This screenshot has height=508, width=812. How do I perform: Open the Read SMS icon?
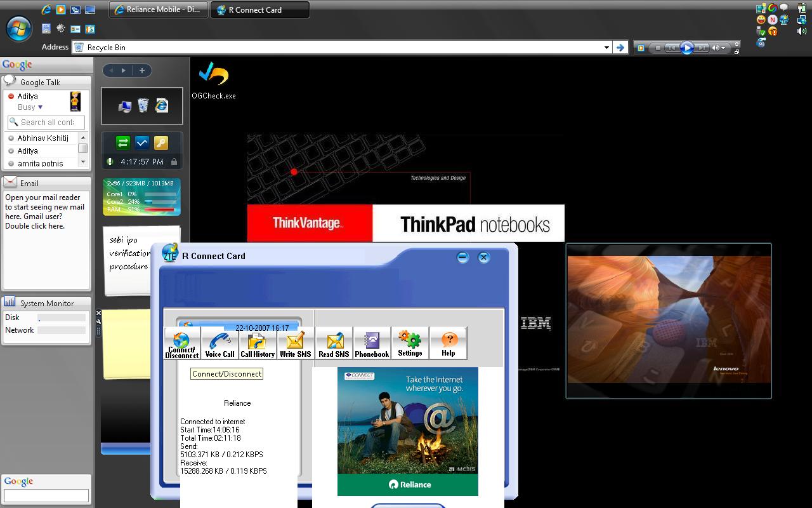tap(334, 344)
